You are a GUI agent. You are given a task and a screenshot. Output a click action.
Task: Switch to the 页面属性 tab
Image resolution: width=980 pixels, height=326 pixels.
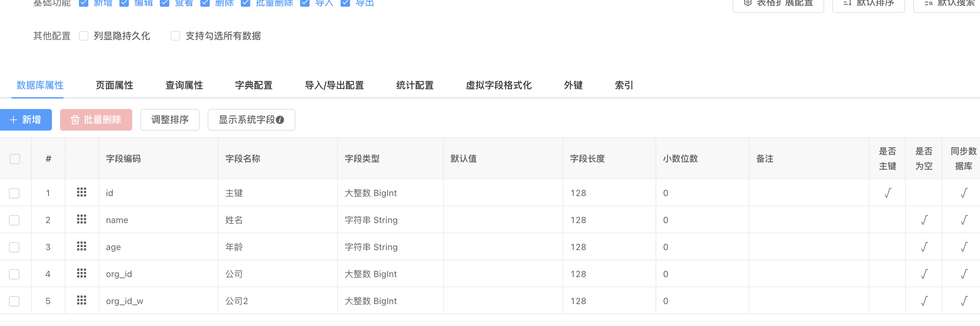(114, 85)
